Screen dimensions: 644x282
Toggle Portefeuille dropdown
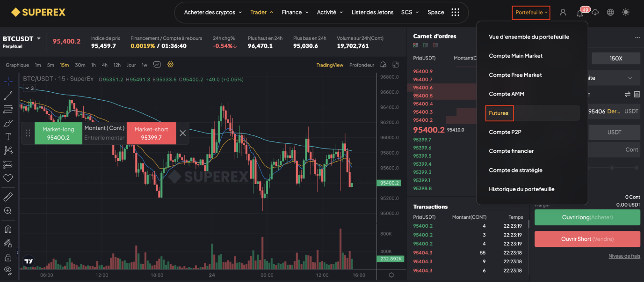(x=531, y=13)
